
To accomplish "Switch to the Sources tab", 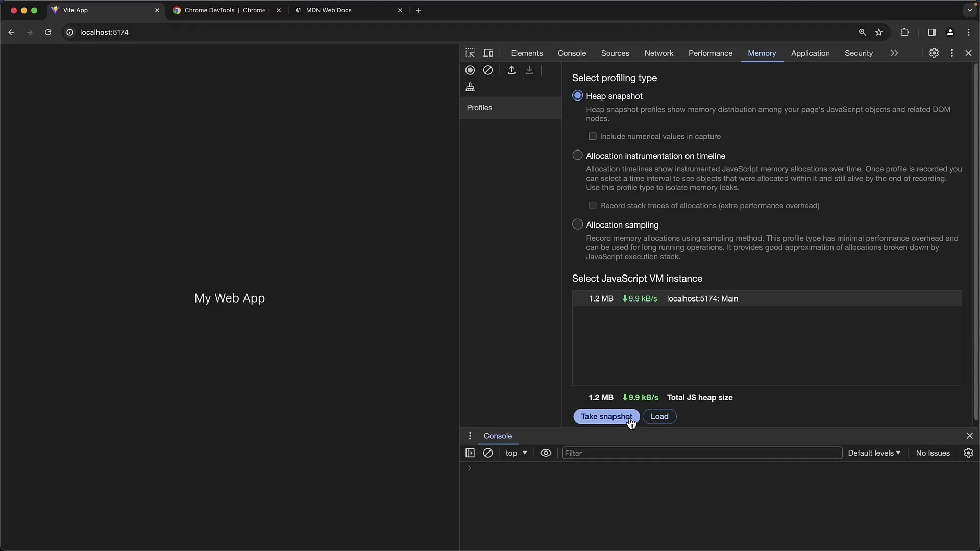I will [615, 53].
